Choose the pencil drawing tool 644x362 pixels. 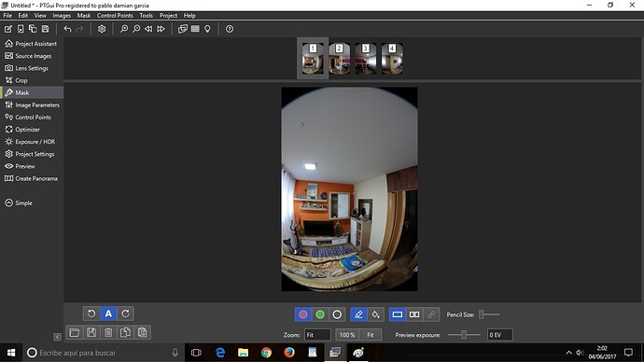(358, 314)
